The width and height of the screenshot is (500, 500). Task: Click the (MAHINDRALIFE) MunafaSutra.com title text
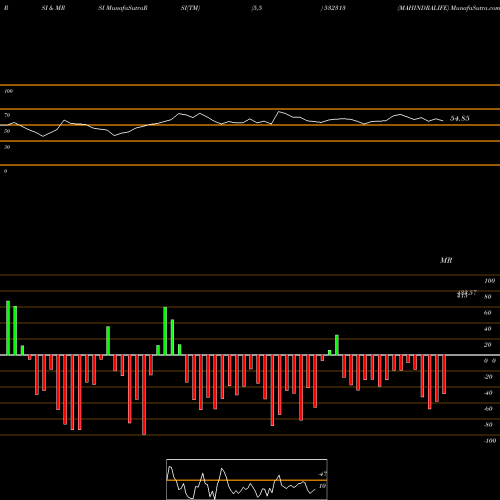coord(448,8)
